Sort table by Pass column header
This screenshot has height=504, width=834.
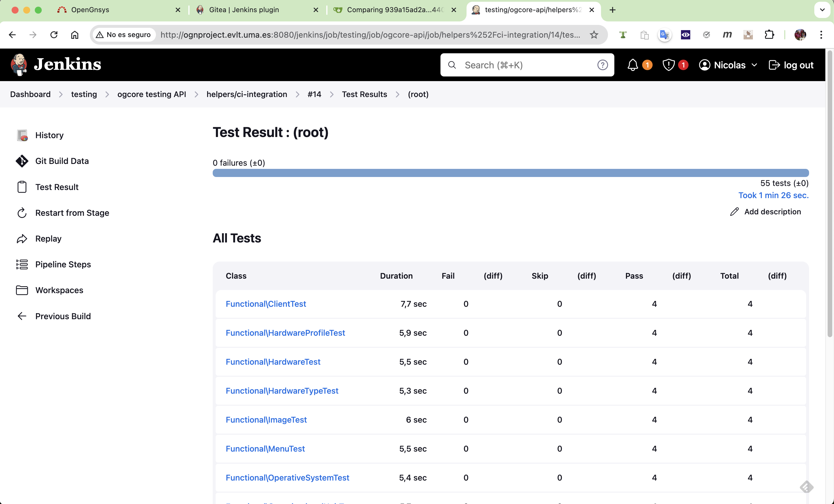tap(634, 276)
